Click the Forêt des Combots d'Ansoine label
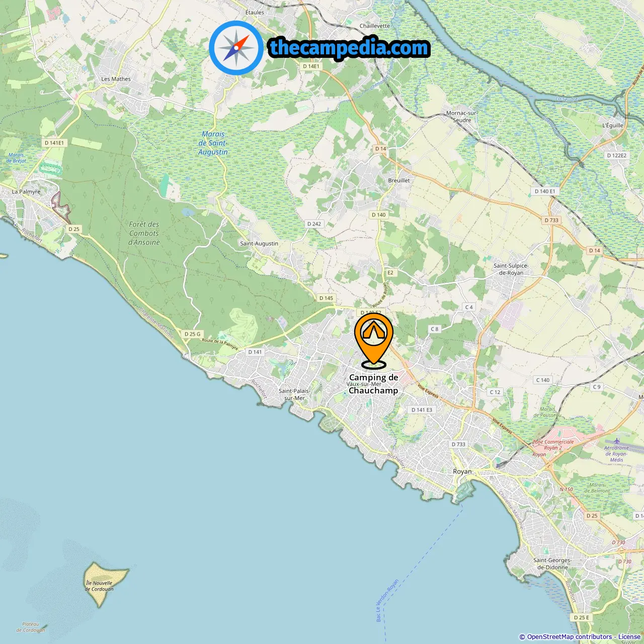Screen dimensions: 644x644 click(x=144, y=233)
